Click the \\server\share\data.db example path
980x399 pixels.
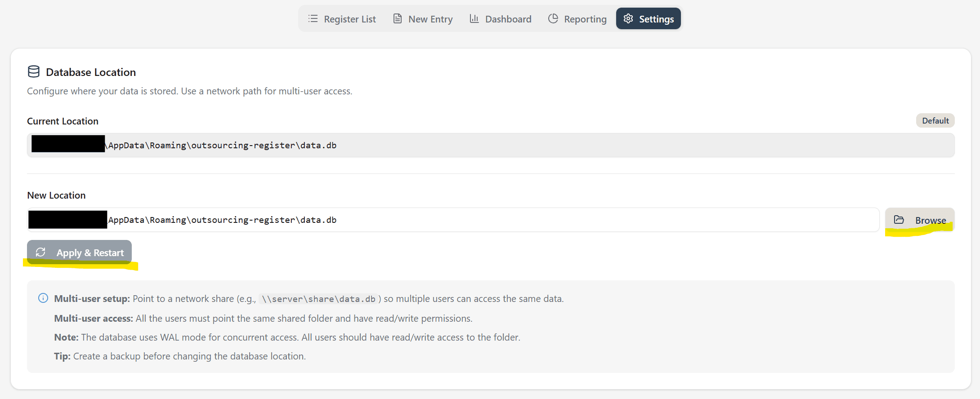318,299
